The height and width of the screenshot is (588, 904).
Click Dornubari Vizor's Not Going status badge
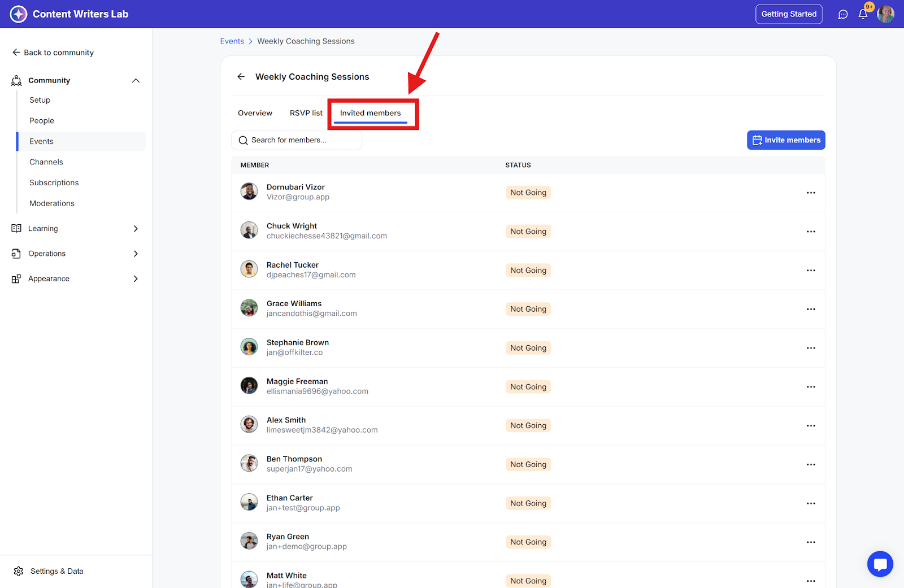(528, 193)
